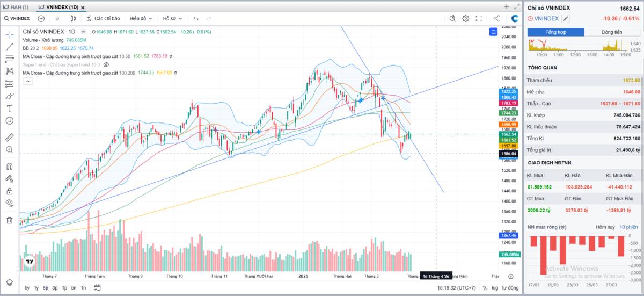Screen dimensions: 644x296
Task: Click the trash icon to remove drawings
Action: [10, 220]
